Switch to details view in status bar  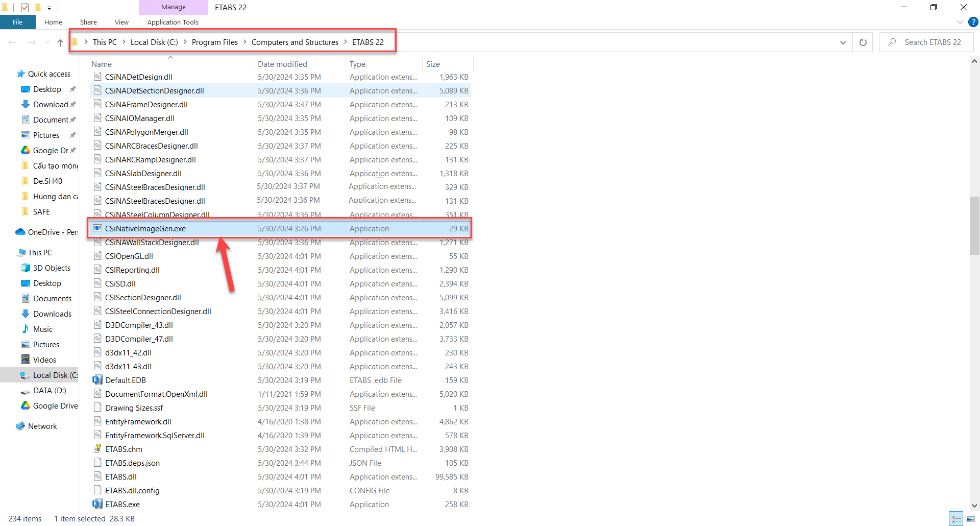click(x=957, y=518)
